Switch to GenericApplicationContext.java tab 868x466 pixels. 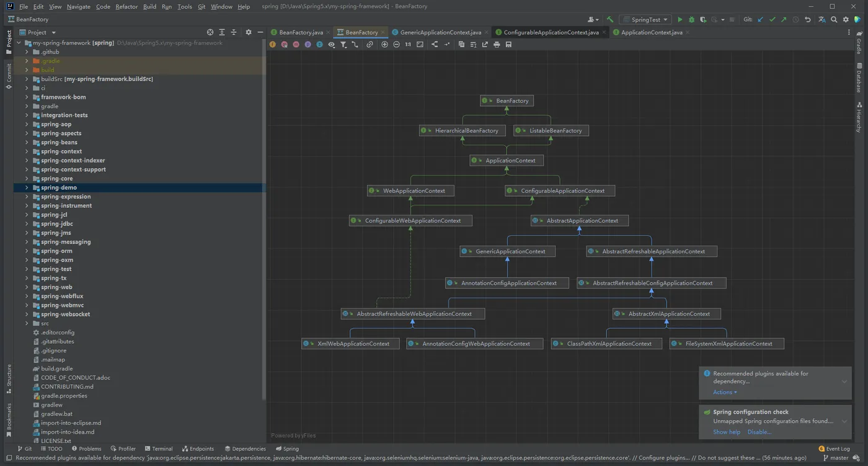pyautogui.click(x=441, y=32)
